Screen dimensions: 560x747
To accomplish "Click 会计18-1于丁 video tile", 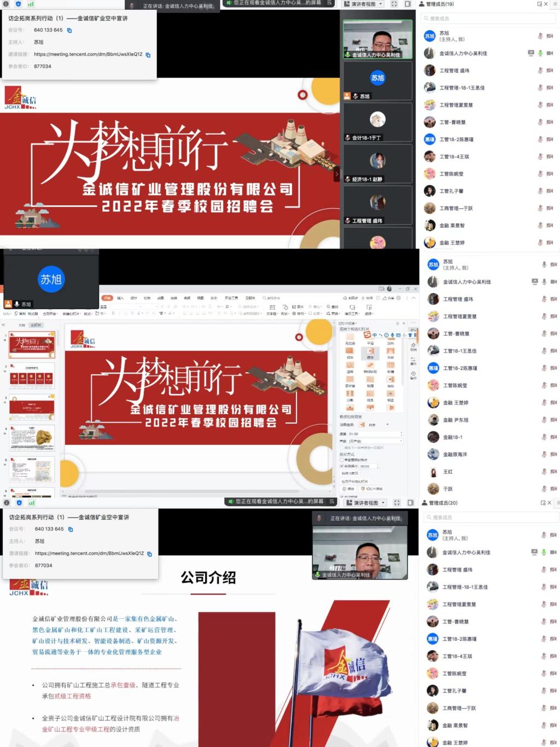I will point(377,122).
